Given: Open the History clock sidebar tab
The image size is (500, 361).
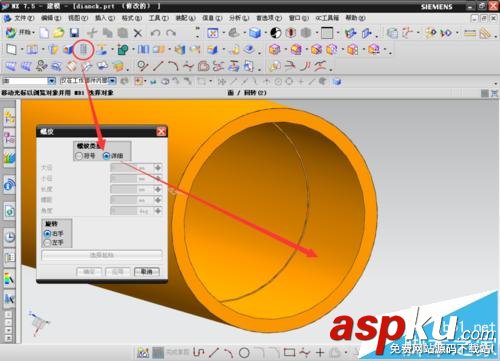Looking at the screenshot, I should 9,237.
